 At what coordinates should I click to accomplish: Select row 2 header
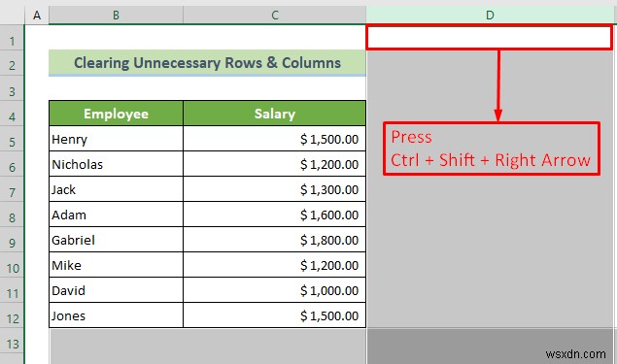12,63
